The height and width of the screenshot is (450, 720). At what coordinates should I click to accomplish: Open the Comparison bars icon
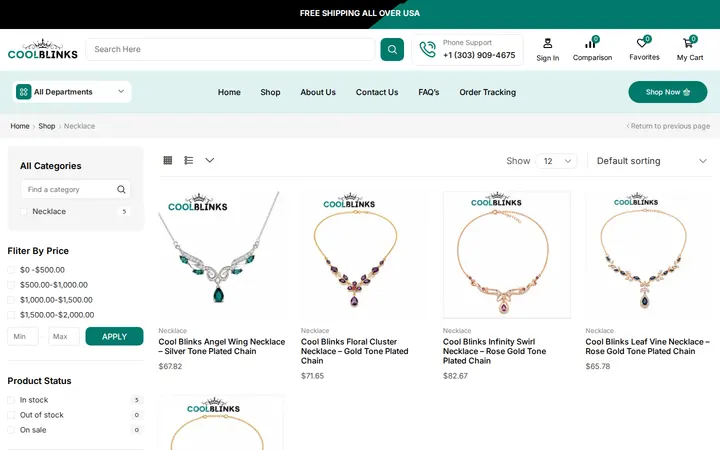590,44
